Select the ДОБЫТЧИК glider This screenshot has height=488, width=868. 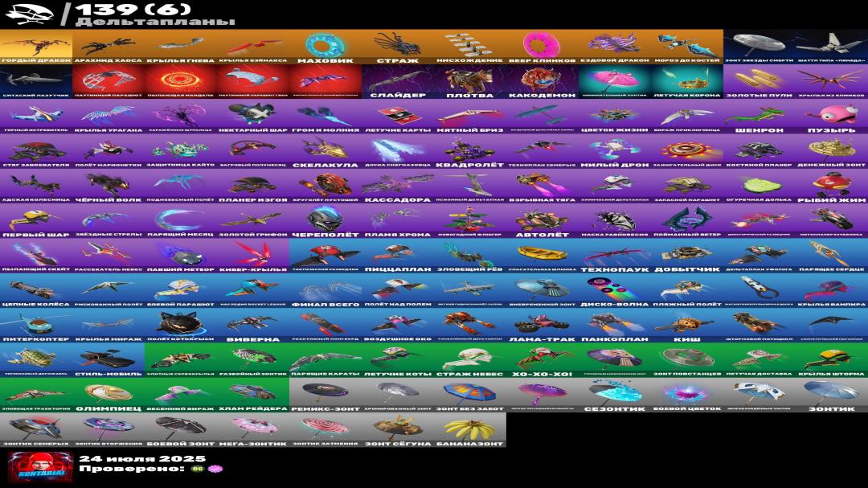687,256
